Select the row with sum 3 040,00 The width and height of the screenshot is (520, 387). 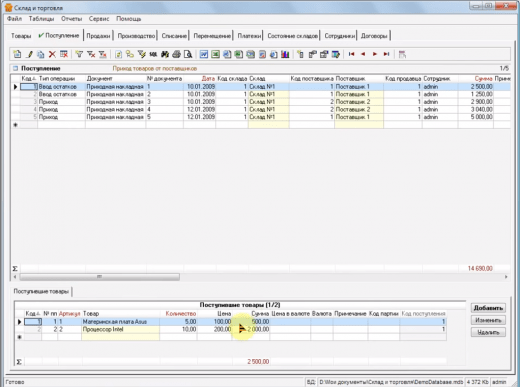[x=261, y=109]
